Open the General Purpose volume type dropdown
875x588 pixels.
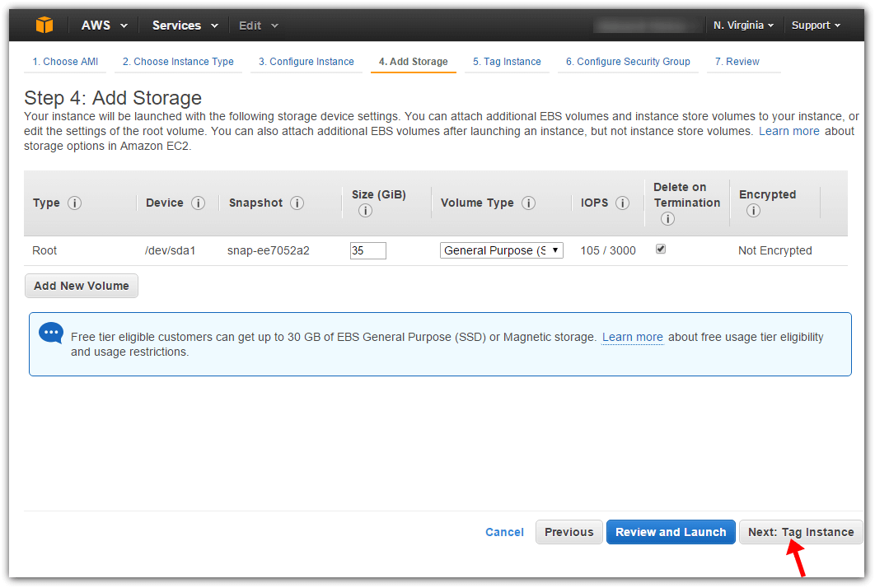click(x=502, y=250)
